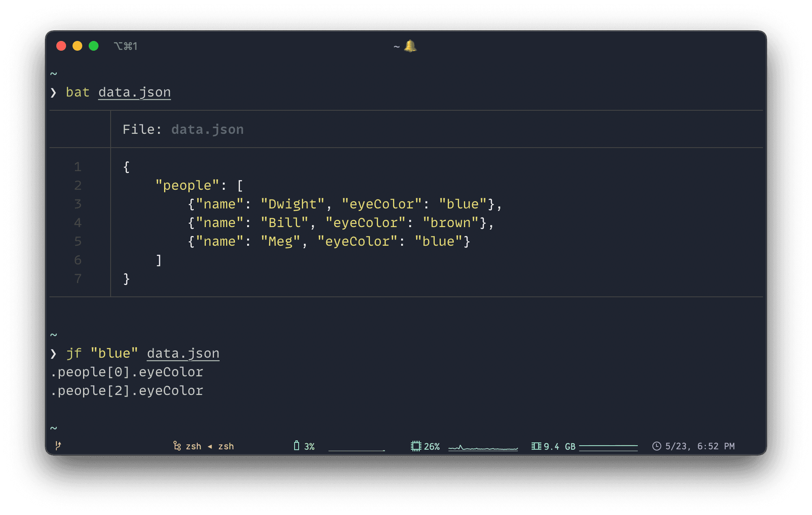This screenshot has height=515, width=812.
Task: Click the green fullscreen window button
Action: click(94, 46)
